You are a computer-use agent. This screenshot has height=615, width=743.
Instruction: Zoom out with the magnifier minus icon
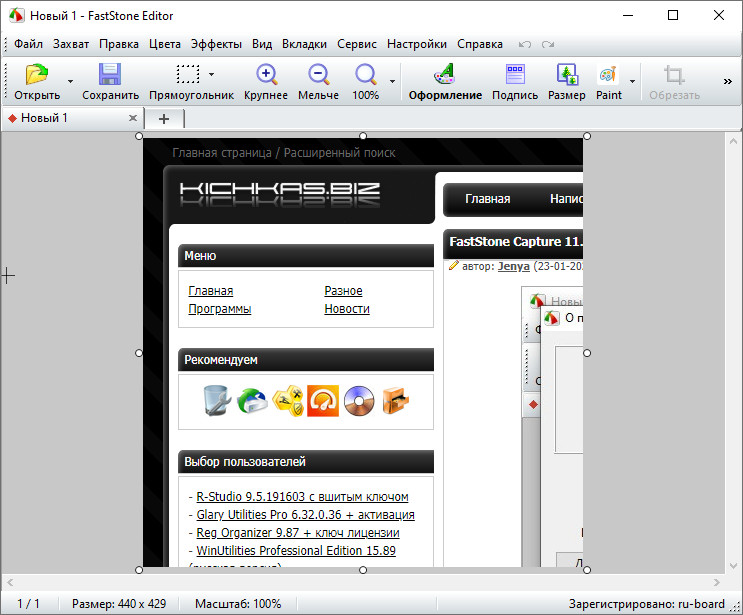(318, 75)
